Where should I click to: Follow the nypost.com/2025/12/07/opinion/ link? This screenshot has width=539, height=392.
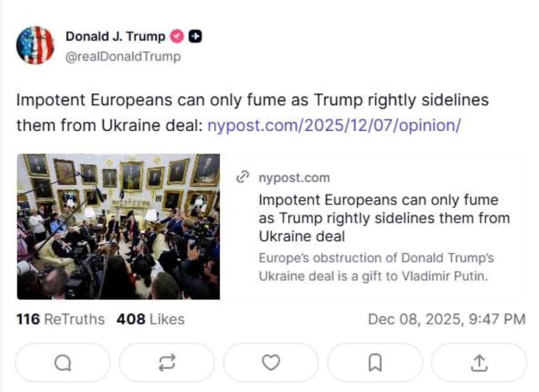click(335, 125)
